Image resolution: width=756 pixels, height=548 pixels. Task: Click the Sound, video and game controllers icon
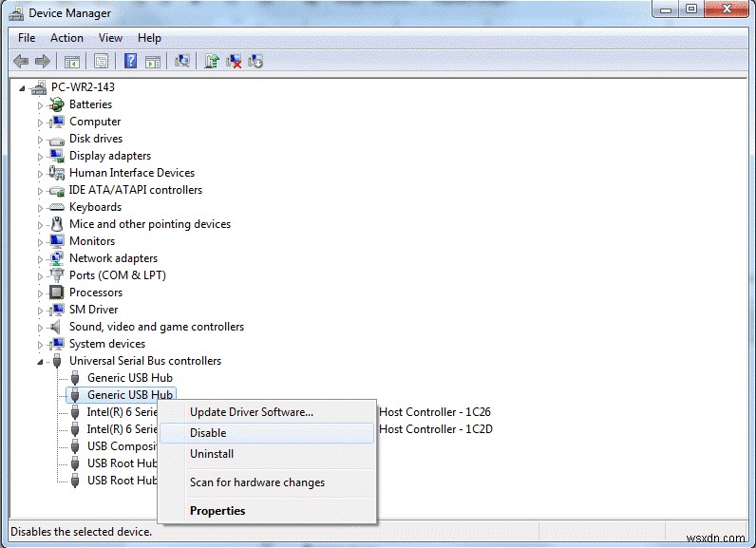tap(56, 327)
